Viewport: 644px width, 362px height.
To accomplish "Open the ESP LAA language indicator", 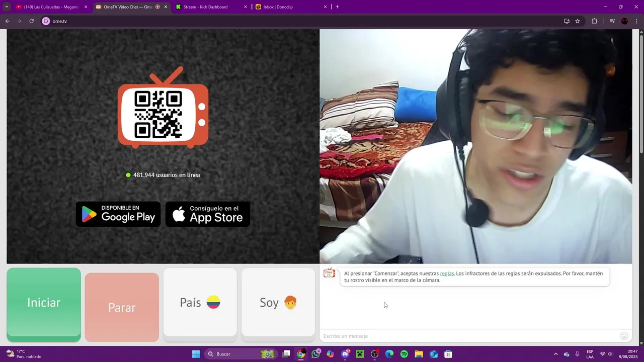I will click(x=590, y=354).
